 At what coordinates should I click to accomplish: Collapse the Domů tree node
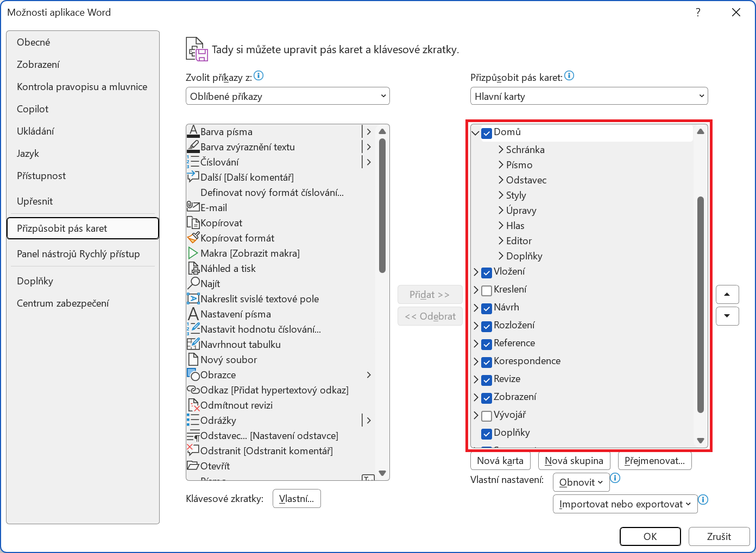476,133
